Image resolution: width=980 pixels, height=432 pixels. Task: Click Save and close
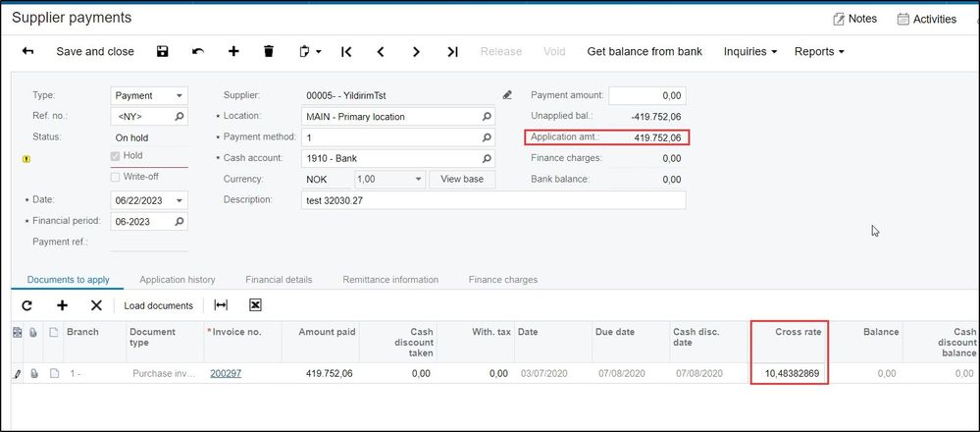[x=95, y=51]
